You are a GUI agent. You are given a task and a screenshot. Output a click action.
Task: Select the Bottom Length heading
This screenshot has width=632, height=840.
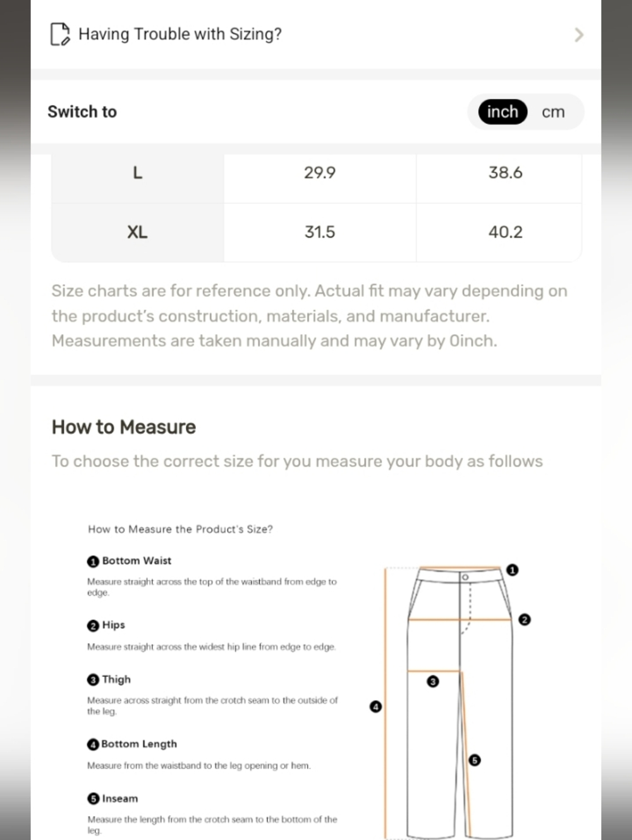pyautogui.click(x=139, y=744)
